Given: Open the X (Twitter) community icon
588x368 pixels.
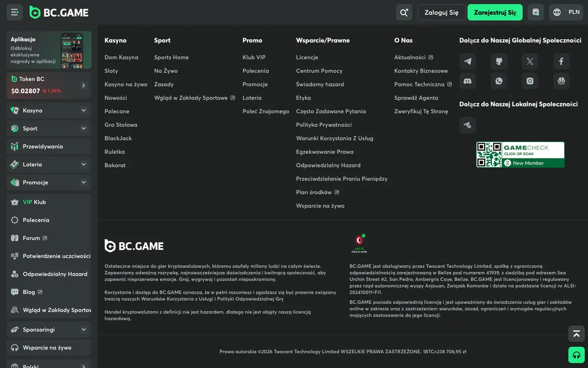Looking at the screenshot, I should click(530, 61).
